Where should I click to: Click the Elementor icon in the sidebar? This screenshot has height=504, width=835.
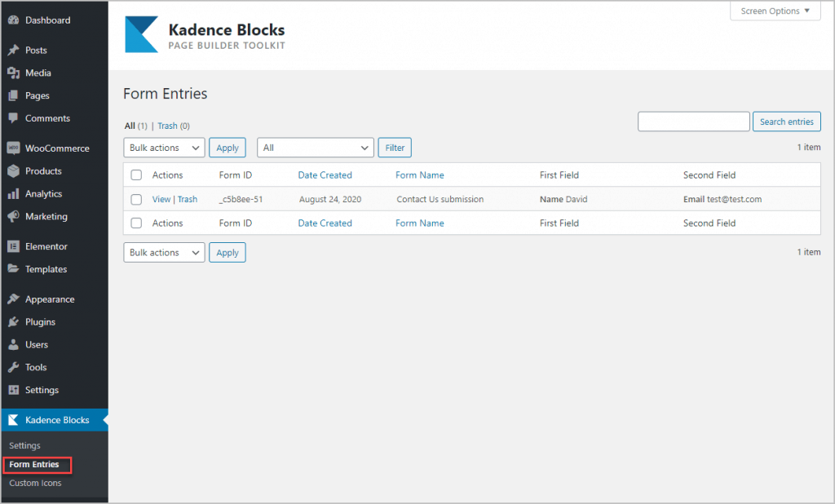point(14,245)
